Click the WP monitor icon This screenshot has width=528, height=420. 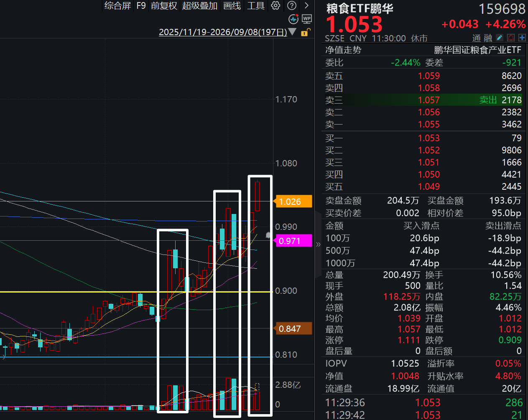[x=306, y=19]
